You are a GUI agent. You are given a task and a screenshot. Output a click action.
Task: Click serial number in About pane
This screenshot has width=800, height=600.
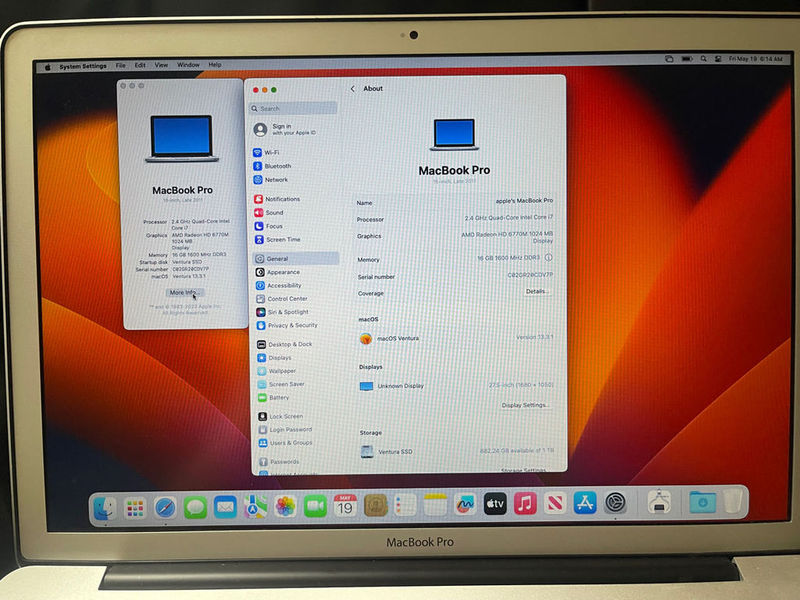(x=530, y=275)
